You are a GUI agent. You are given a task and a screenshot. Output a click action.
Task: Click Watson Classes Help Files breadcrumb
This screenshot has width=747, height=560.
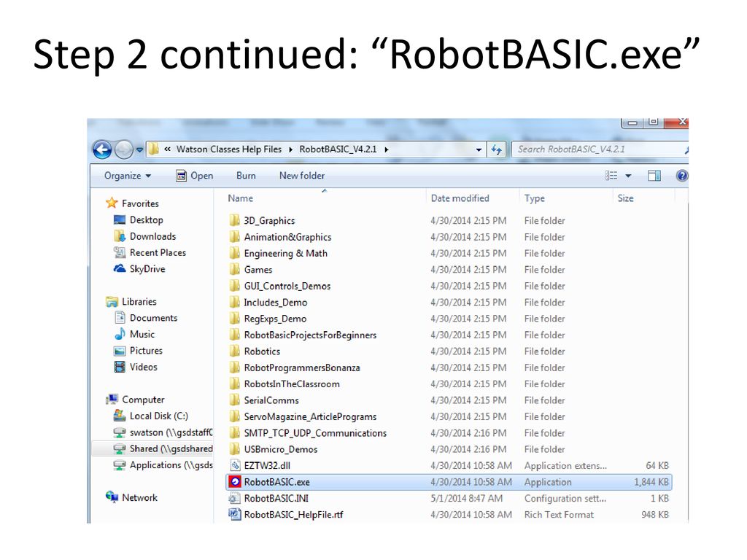click(228, 149)
